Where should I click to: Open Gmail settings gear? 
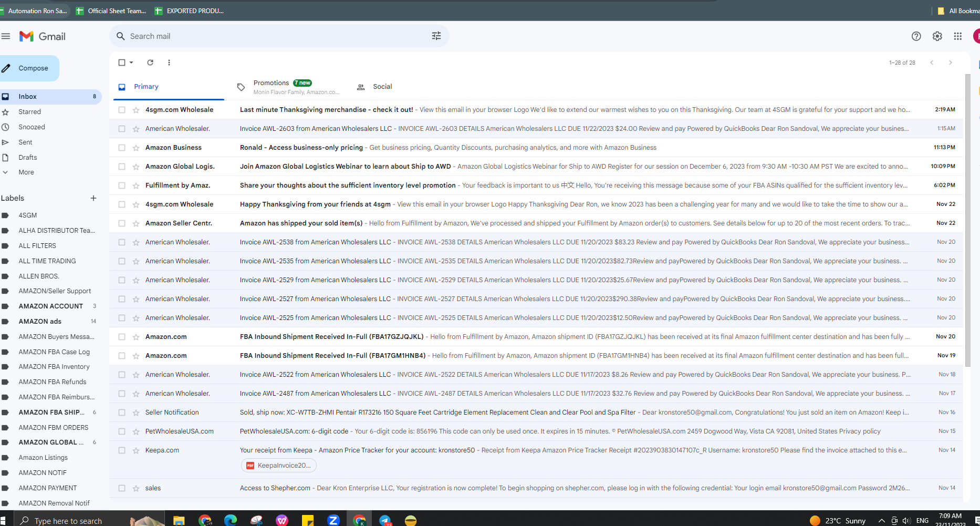[x=937, y=36]
